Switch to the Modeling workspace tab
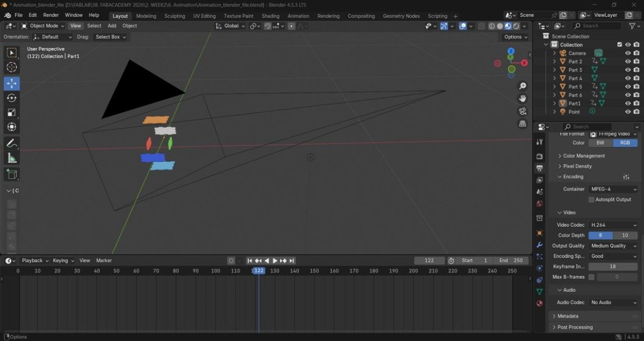644x341 pixels. pyautogui.click(x=146, y=16)
